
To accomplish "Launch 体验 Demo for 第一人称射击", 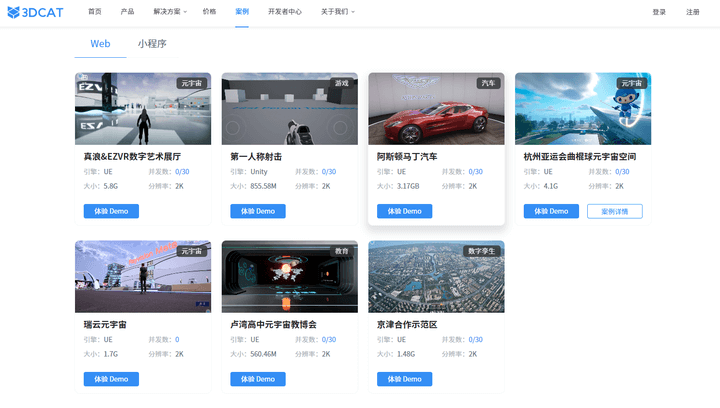I will [x=258, y=211].
